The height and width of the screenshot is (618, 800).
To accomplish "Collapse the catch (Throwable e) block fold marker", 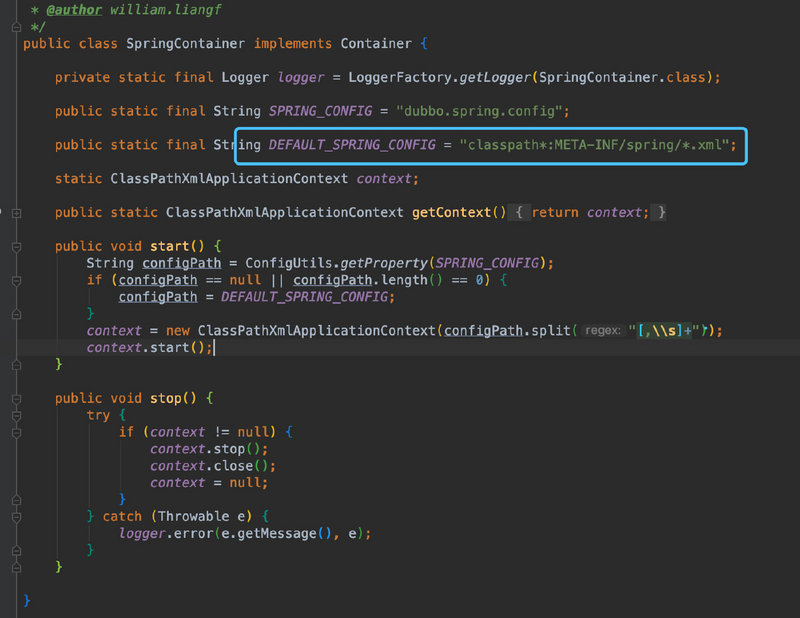I will pyautogui.click(x=16, y=517).
